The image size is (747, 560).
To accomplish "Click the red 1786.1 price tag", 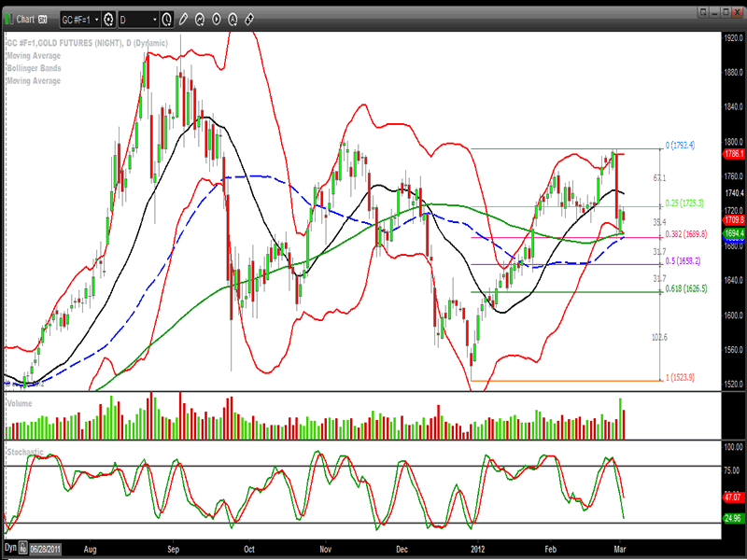I will 734,154.
